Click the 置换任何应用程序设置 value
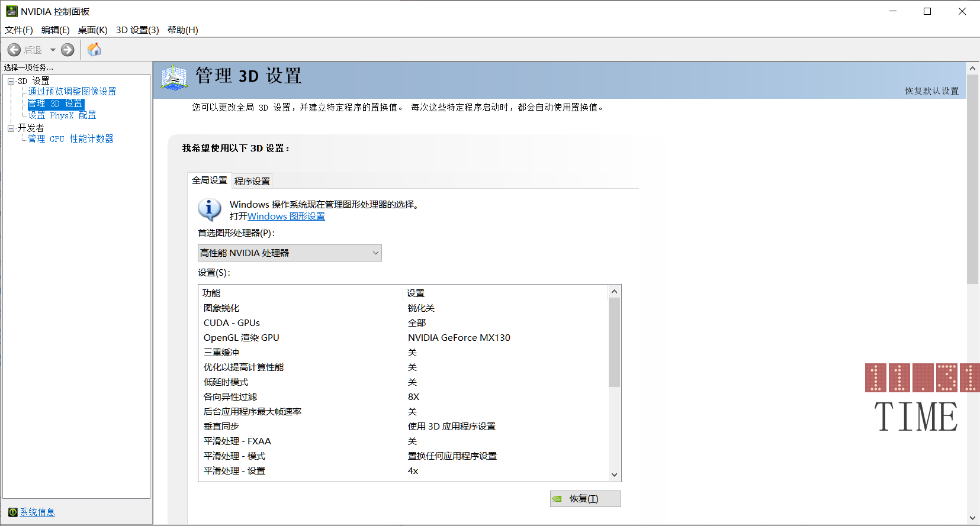This screenshot has width=980, height=526. click(452, 456)
